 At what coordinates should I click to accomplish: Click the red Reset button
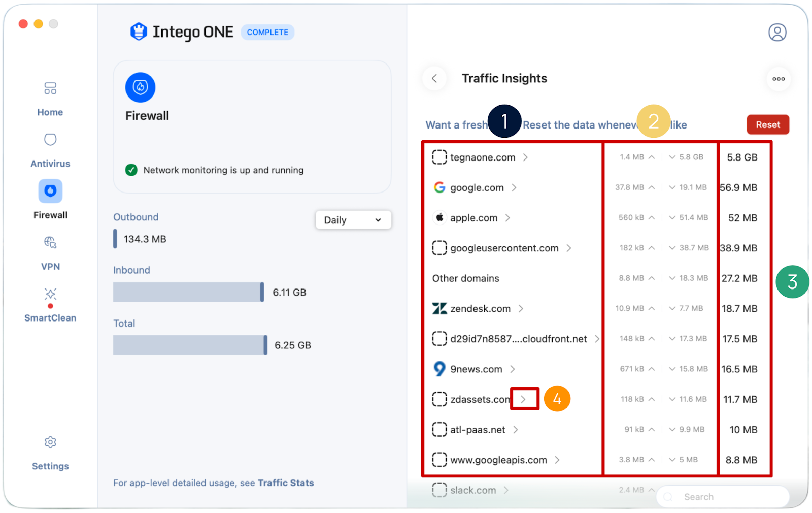coord(768,124)
